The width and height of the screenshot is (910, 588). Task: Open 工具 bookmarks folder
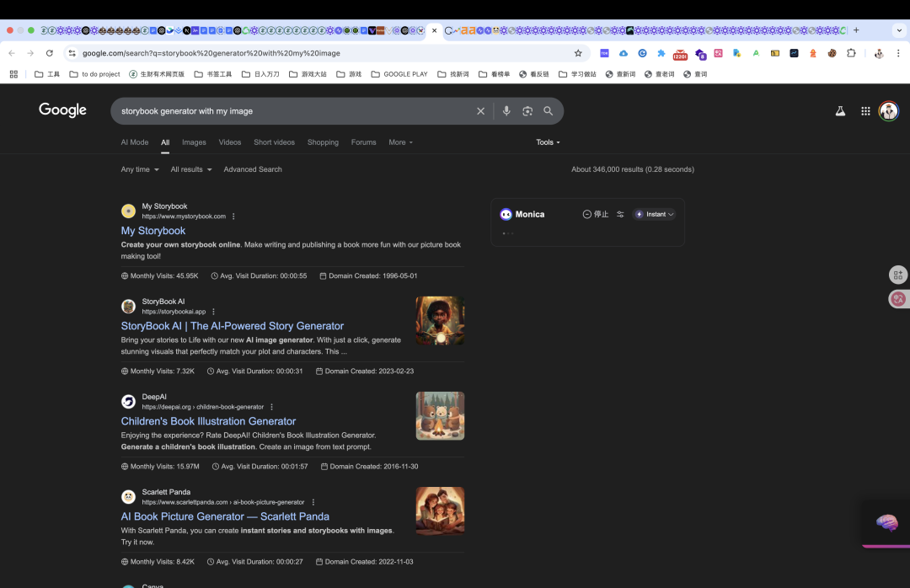point(47,74)
